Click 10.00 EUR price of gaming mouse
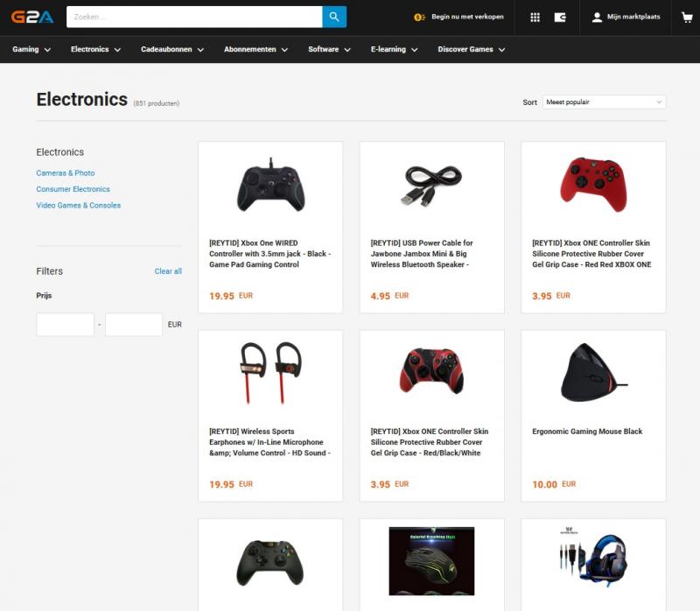This screenshot has height=611, width=700. 554,484
